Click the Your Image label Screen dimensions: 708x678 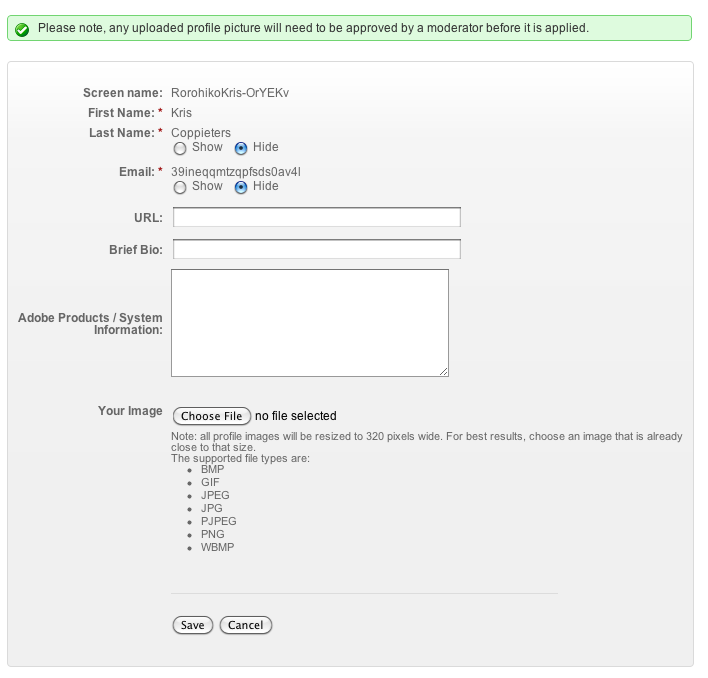point(130,411)
